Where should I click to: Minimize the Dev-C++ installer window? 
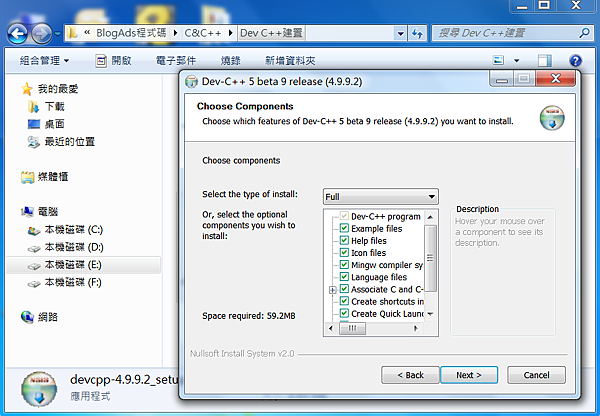pos(501,80)
